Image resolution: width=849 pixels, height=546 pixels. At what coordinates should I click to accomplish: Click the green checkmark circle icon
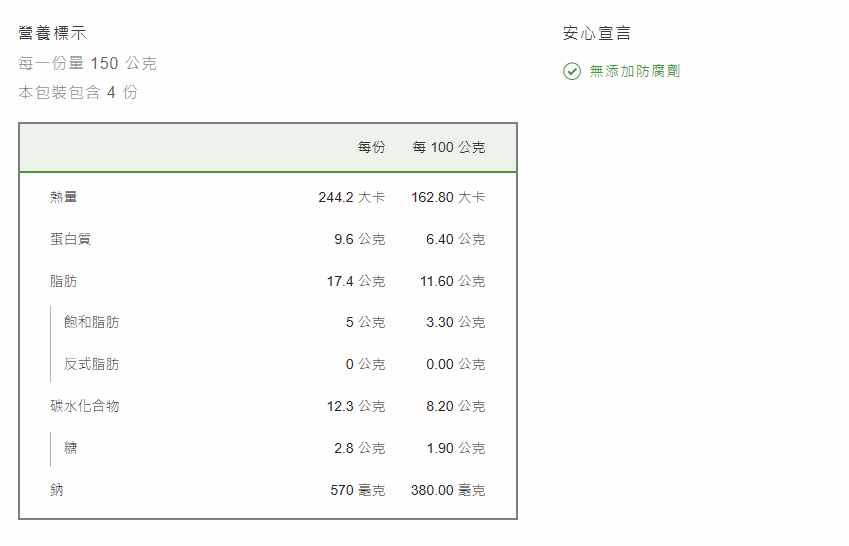(572, 71)
